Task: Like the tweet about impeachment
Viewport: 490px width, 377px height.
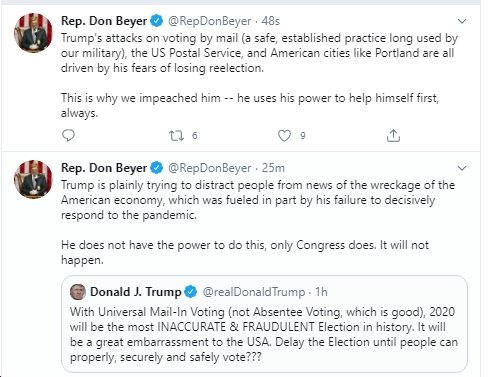Action: [x=284, y=136]
